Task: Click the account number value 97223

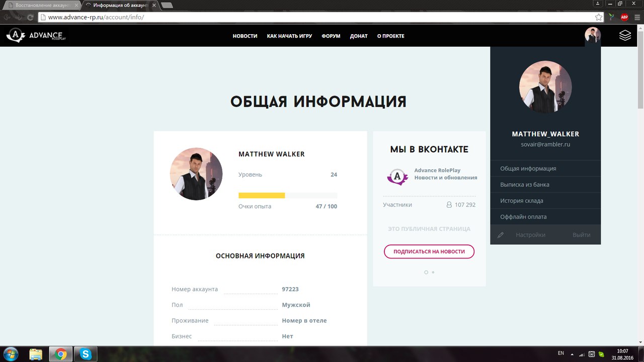Action: coord(290,289)
